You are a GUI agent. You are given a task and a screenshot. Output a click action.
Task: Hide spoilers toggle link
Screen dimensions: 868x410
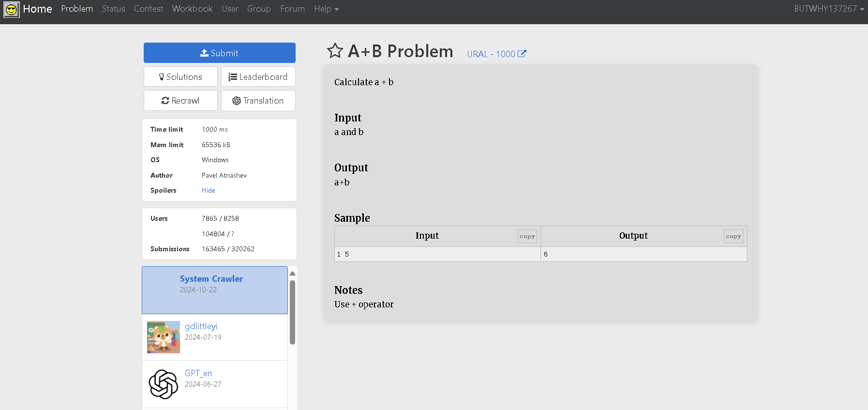(x=209, y=191)
